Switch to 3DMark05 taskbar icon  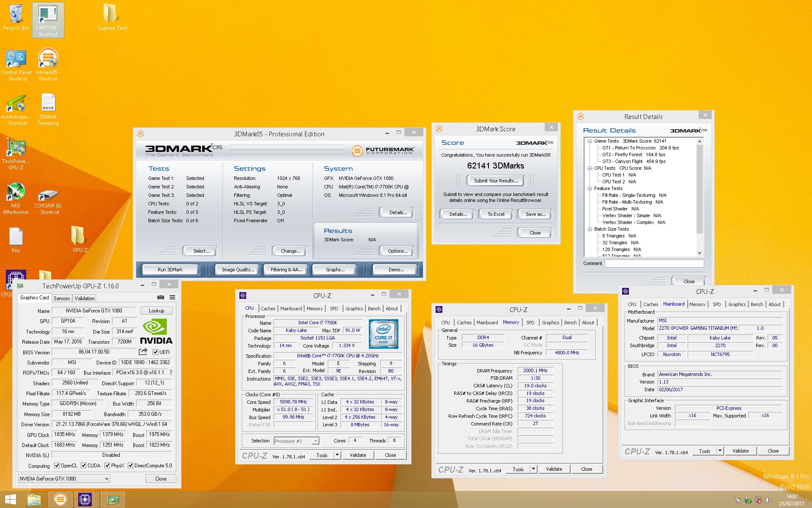(x=60, y=500)
